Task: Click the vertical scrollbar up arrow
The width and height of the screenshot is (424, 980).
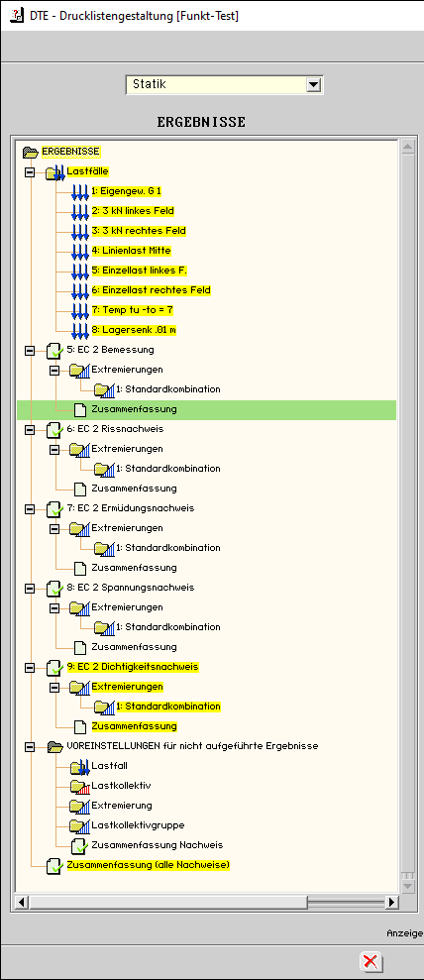Action: click(408, 148)
